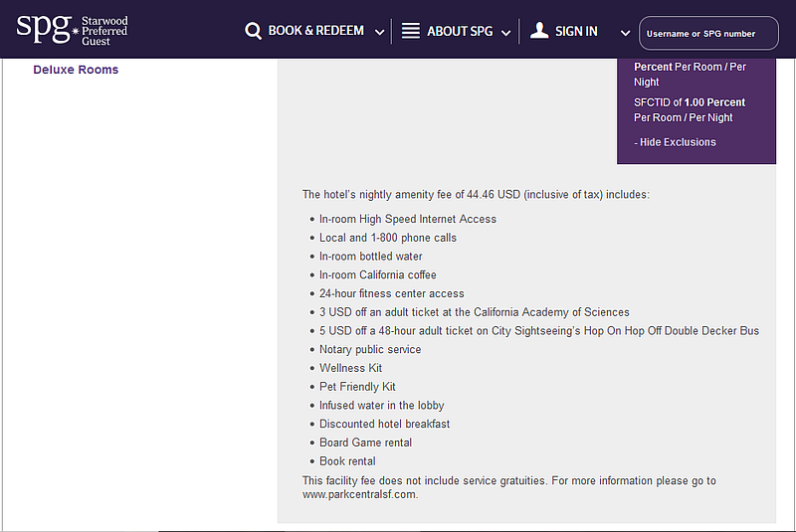The width and height of the screenshot is (796, 532).
Task: Click 'Notary public service' item
Action: [370, 349]
